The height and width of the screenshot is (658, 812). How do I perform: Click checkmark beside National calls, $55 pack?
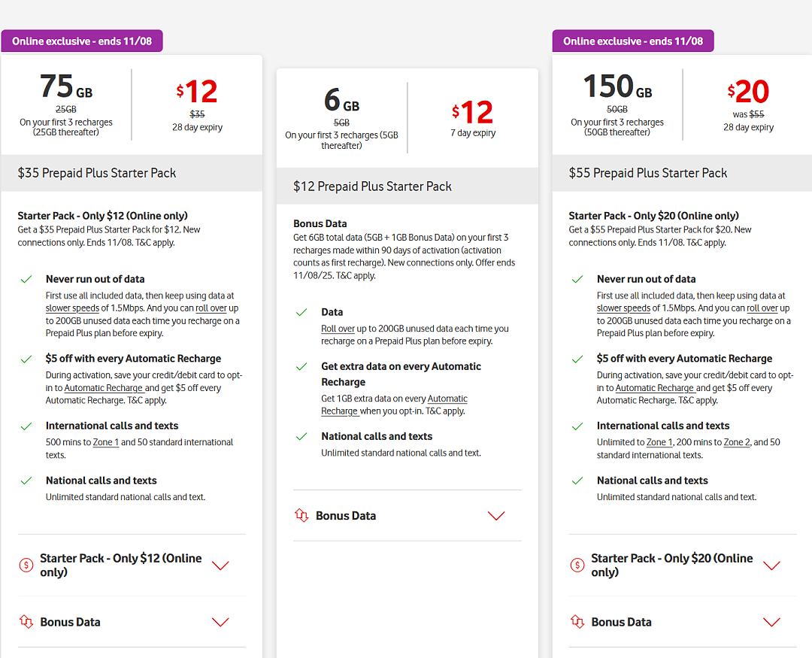(577, 481)
